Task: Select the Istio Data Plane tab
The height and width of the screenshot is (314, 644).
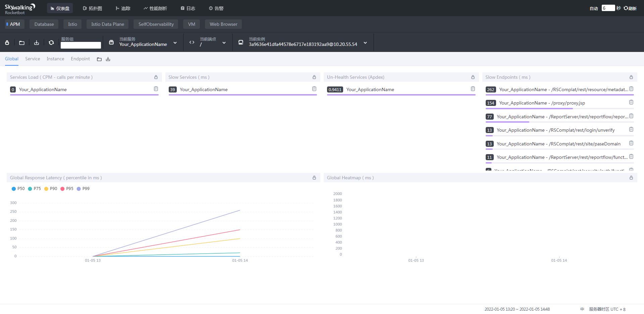Action: tap(108, 24)
